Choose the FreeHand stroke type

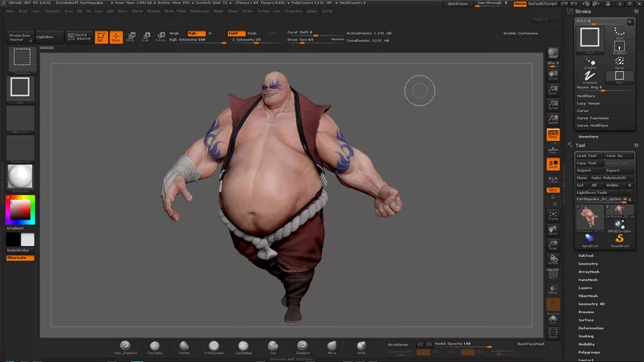590,77
